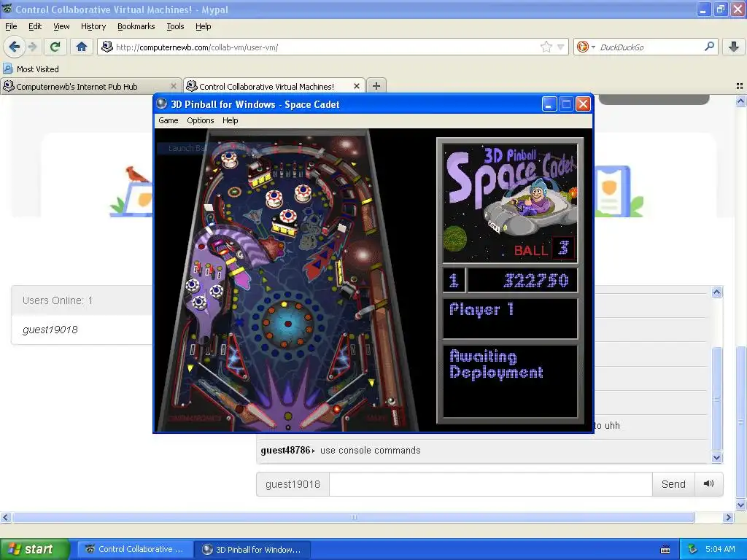This screenshot has width=747, height=560.
Task: Click the browser forward arrow
Action: point(32,47)
